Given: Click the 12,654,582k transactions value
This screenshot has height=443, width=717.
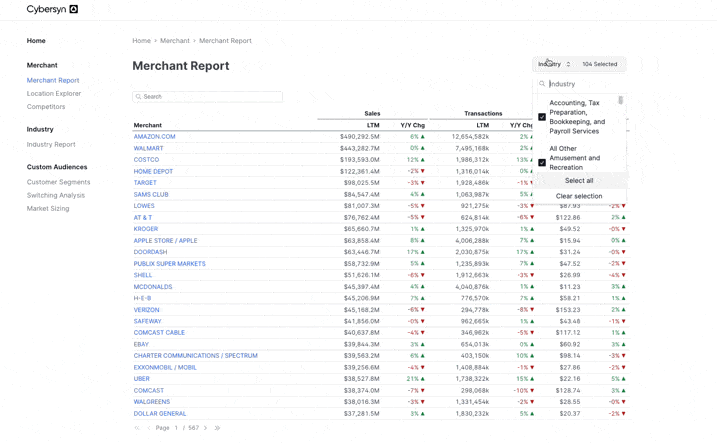Looking at the screenshot, I should [471, 137].
